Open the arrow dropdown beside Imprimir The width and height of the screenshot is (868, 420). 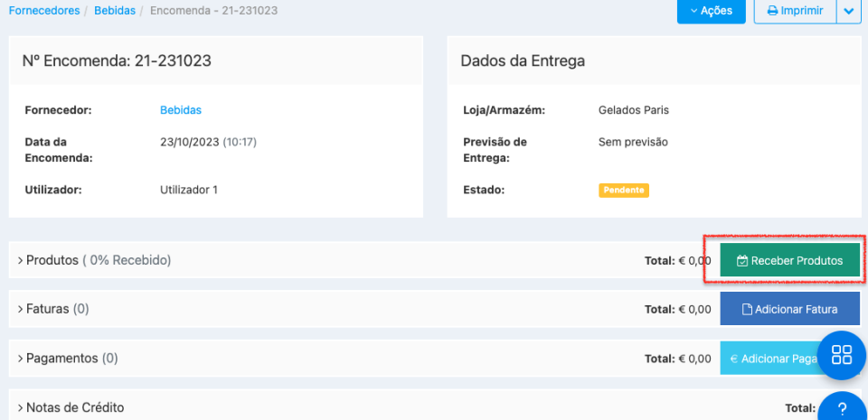849,11
